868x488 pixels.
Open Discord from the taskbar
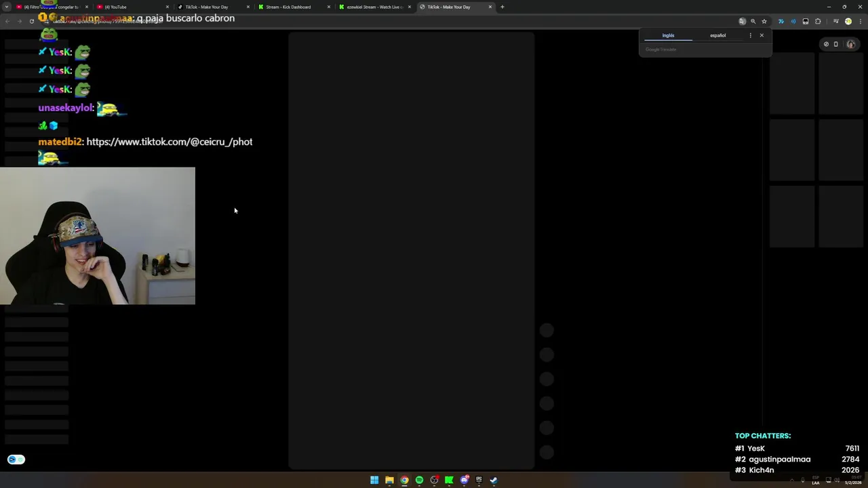click(464, 480)
